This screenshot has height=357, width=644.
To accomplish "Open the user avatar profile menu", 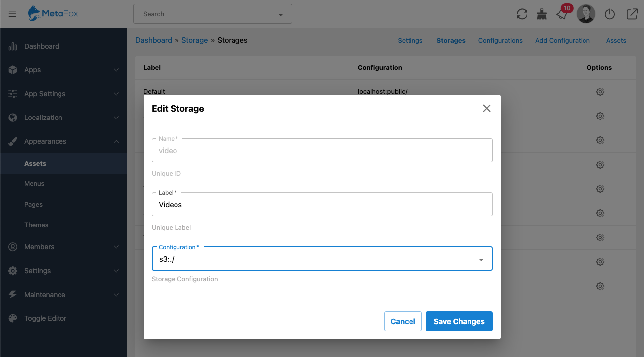I will pyautogui.click(x=585, y=14).
